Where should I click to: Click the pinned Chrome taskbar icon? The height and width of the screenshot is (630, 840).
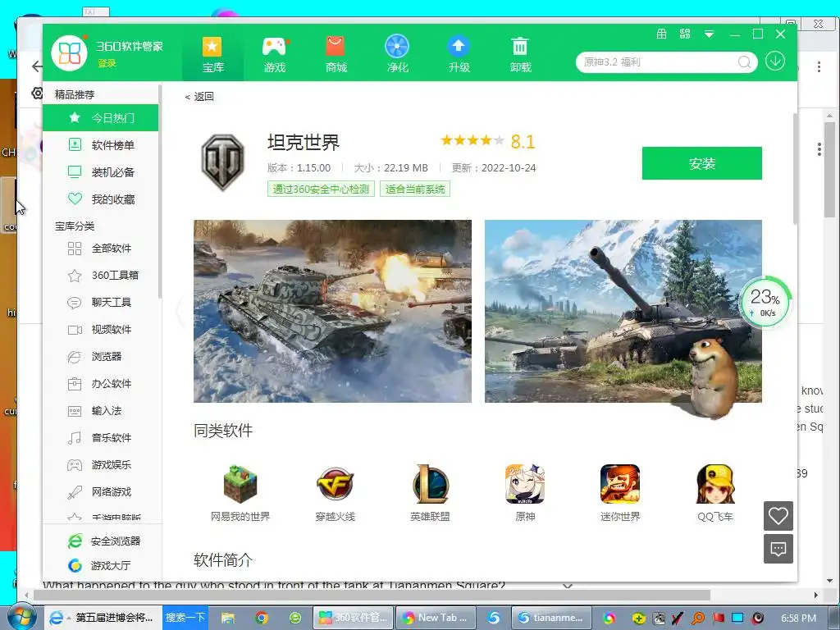coord(262,618)
